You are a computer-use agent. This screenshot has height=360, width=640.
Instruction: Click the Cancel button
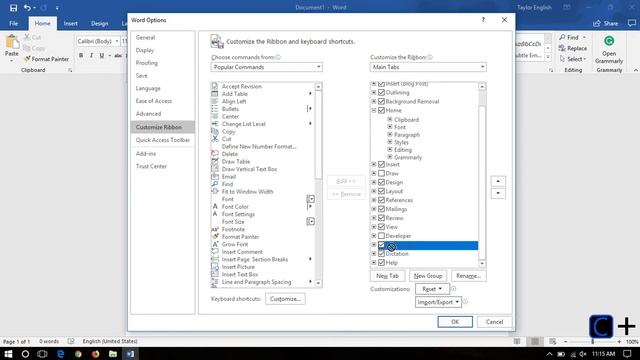pos(494,322)
